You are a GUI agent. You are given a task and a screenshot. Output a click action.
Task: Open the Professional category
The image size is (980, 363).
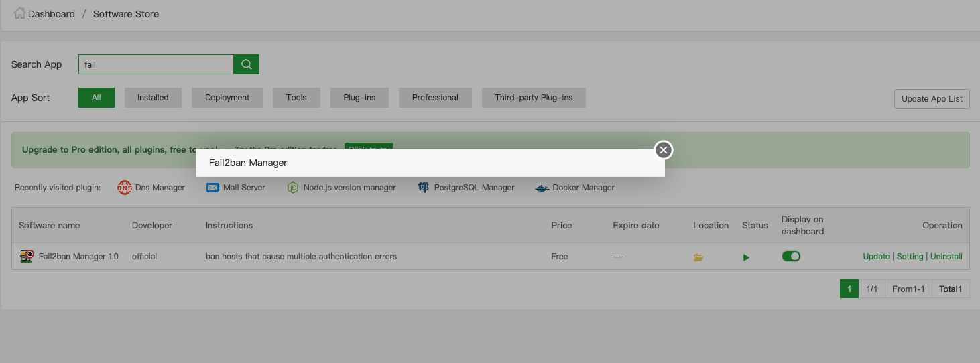[x=435, y=98]
